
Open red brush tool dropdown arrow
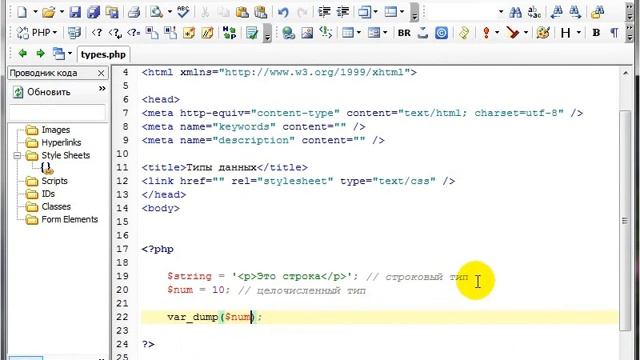(526, 32)
